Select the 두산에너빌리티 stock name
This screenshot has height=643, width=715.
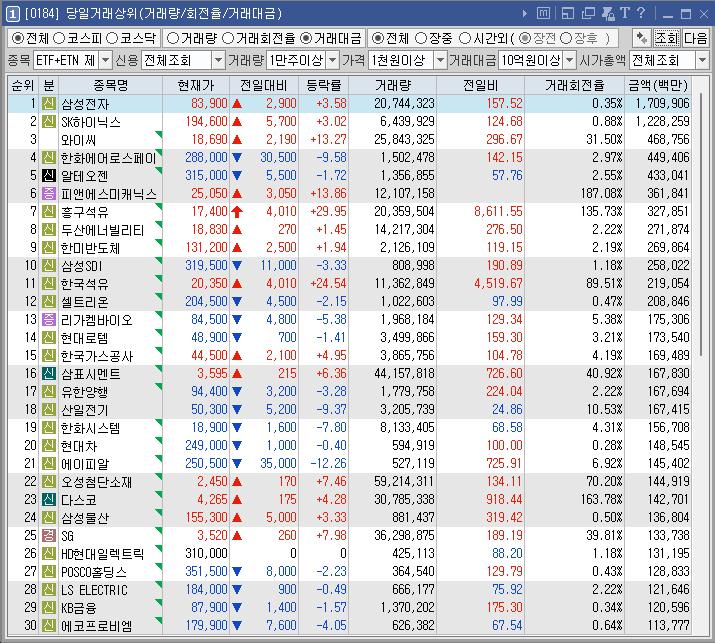tap(103, 230)
